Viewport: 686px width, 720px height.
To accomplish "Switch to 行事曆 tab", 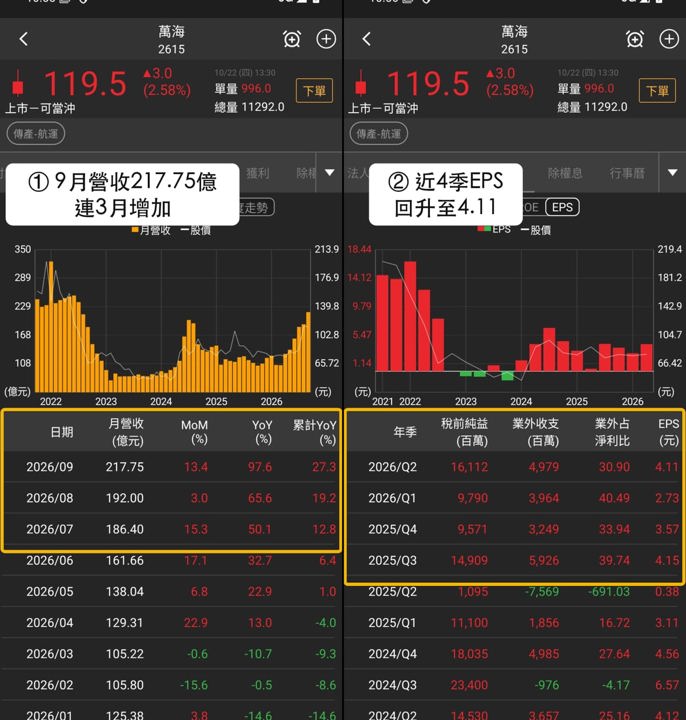I will pos(627,173).
